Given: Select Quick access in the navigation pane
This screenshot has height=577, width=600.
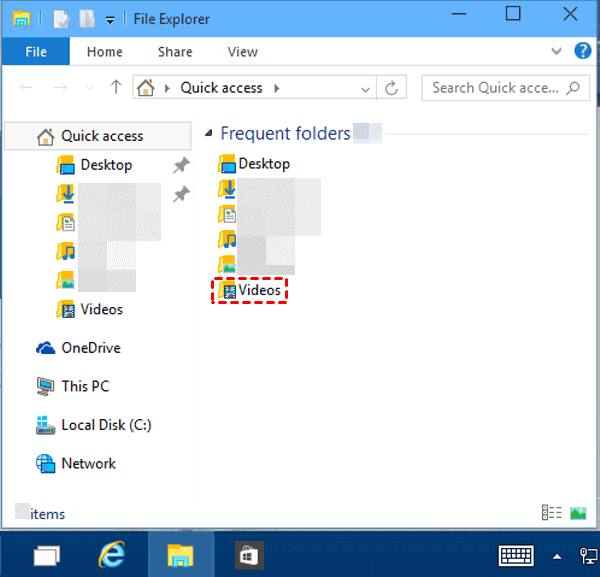Looking at the screenshot, I should [x=98, y=136].
